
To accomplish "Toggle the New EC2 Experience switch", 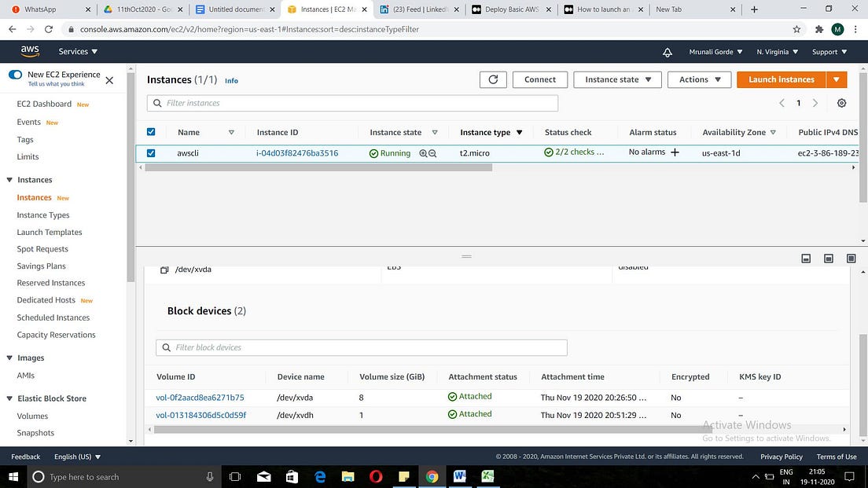I will click(x=15, y=75).
